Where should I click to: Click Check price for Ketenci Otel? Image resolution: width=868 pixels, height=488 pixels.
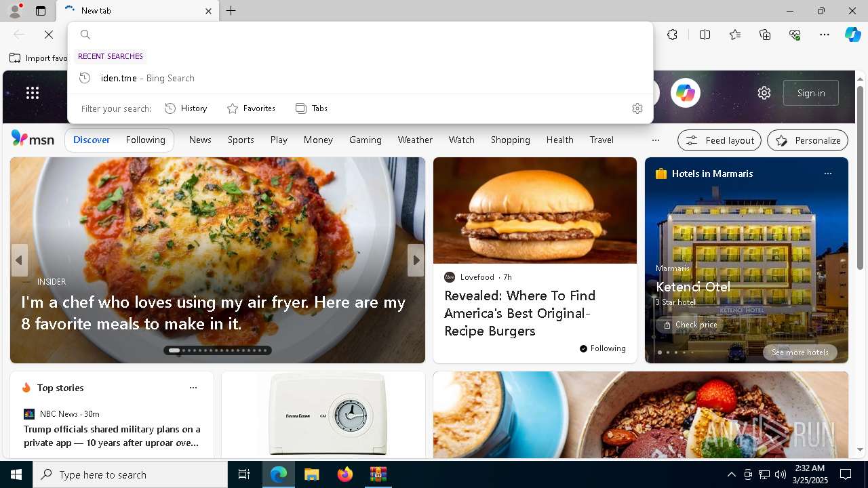[x=689, y=325]
